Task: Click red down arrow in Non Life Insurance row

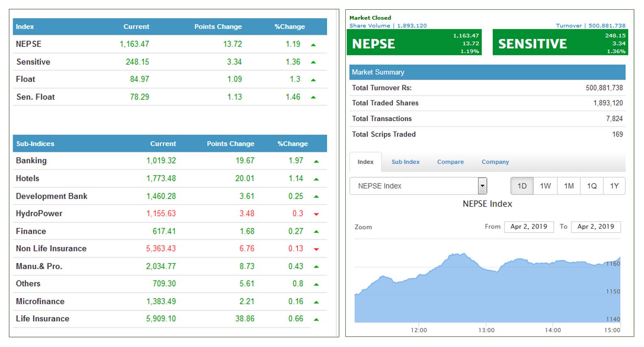Action: pyautogui.click(x=316, y=249)
